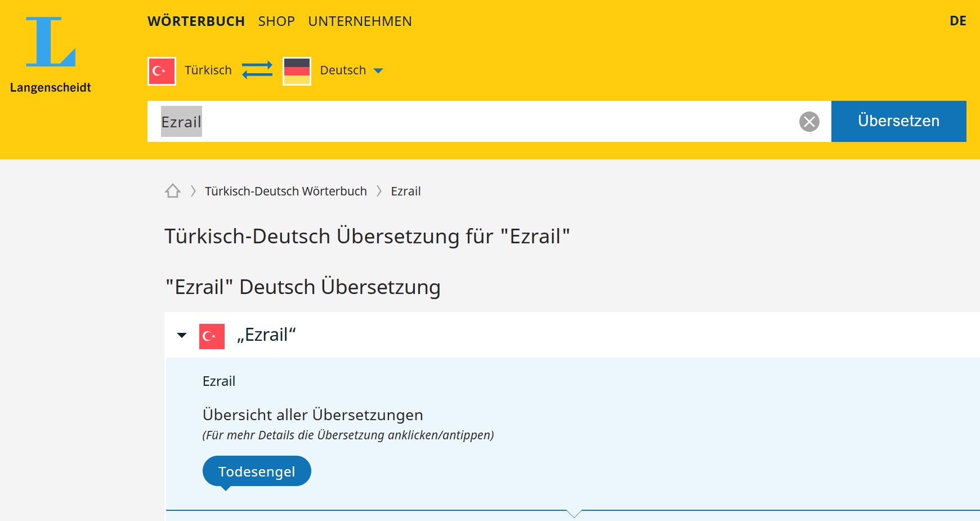980x521 pixels.
Task: Click the Turkish flag beside Türkisch
Action: tap(162, 71)
